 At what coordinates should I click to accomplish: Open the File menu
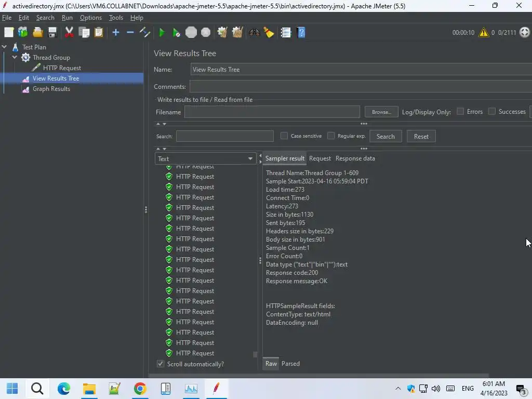(7, 18)
